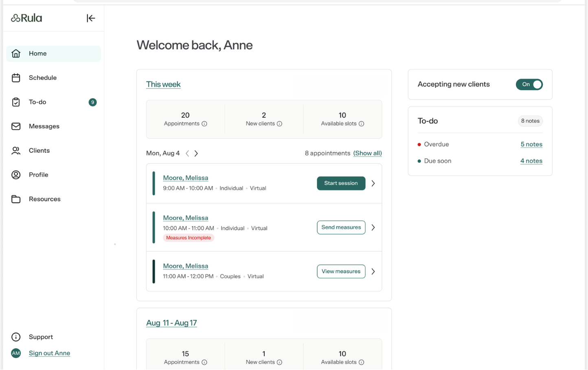Collapse the sidebar with arrow icon

click(x=91, y=18)
